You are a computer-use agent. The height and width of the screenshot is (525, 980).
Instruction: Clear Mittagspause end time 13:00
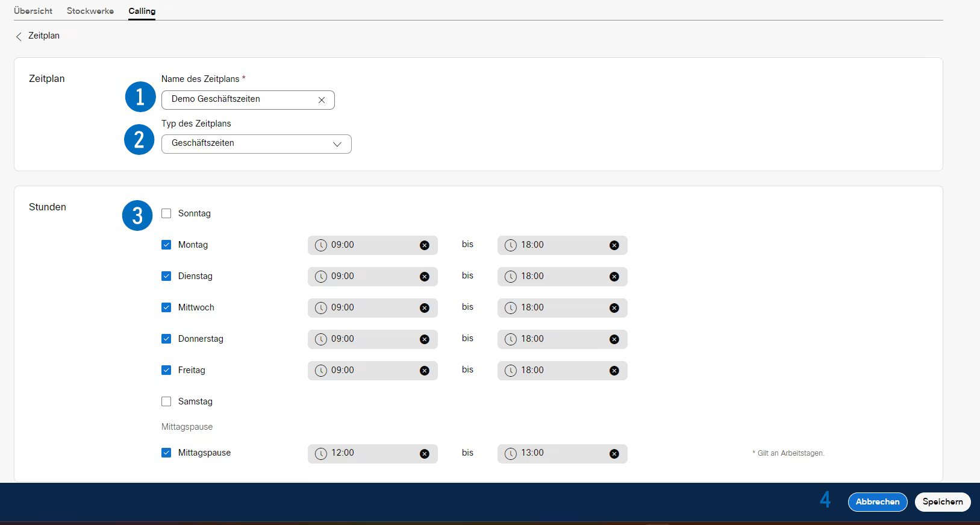[x=614, y=454]
